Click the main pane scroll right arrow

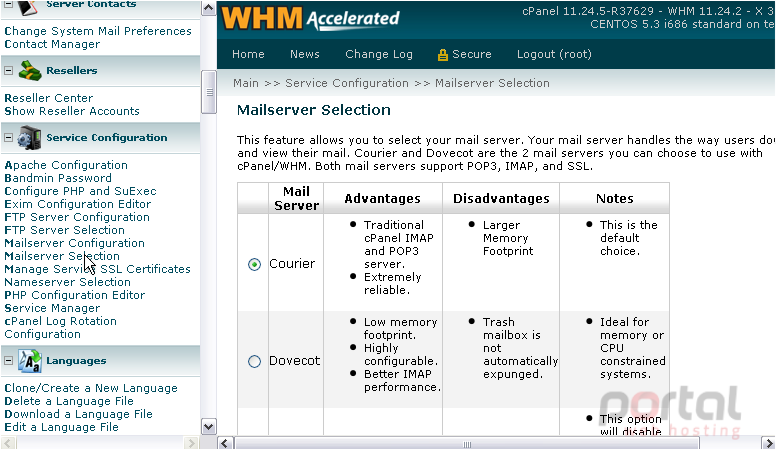pyautogui.click(x=768, y=443)
